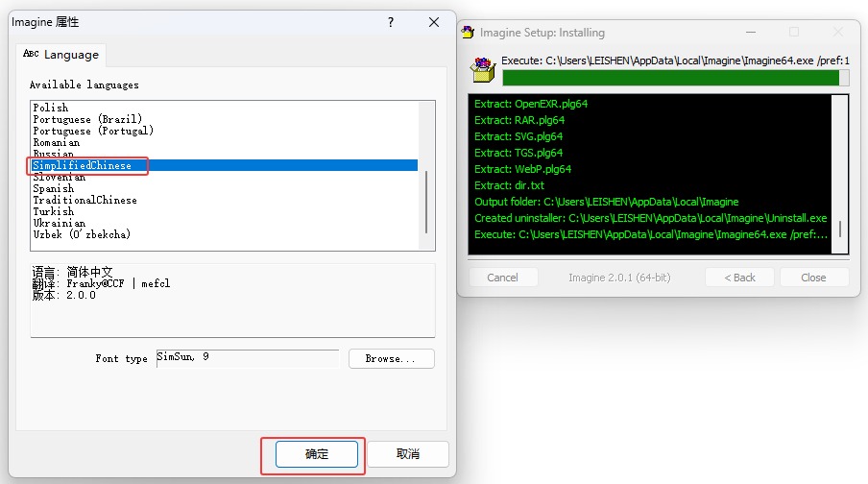Screen dimensions: 868x484
Task: Select Portuguese (Portugal) in the list
Action: coord(93,131)
